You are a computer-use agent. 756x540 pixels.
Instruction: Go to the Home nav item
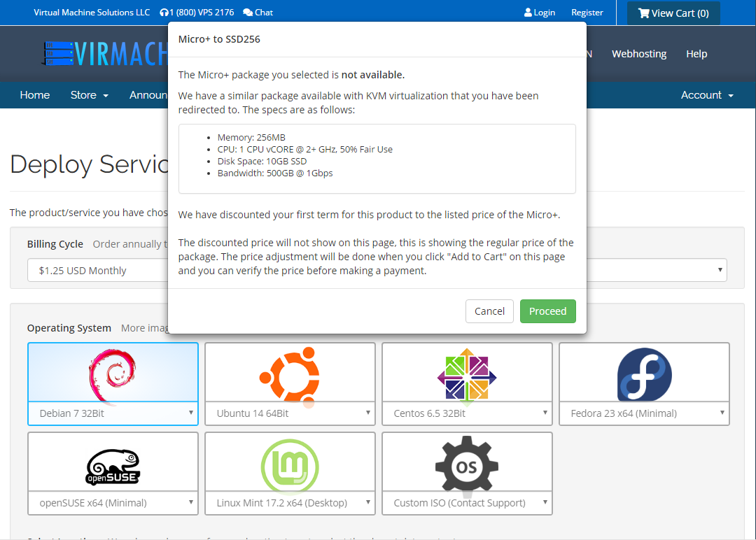[x=35, y=95]
